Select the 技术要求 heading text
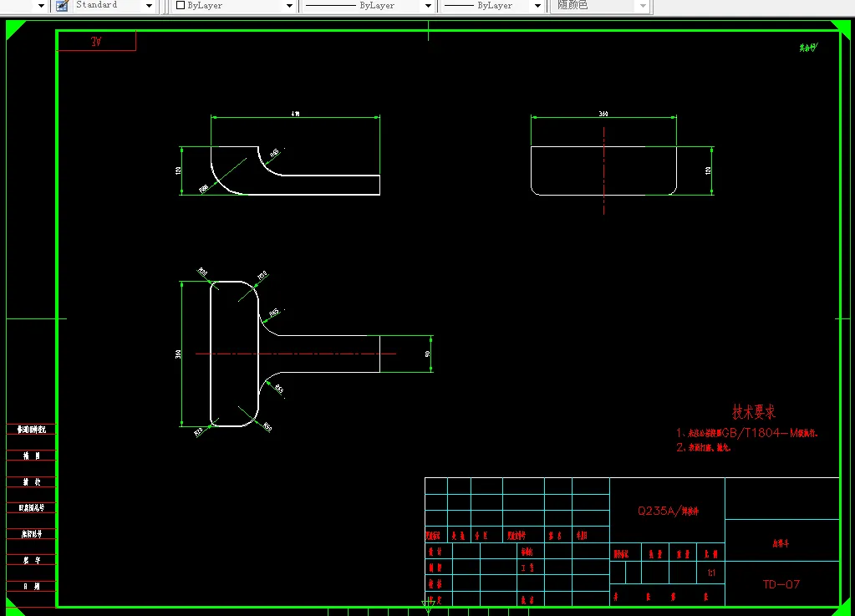The image size is (855, 616). [x=754, y=412]
